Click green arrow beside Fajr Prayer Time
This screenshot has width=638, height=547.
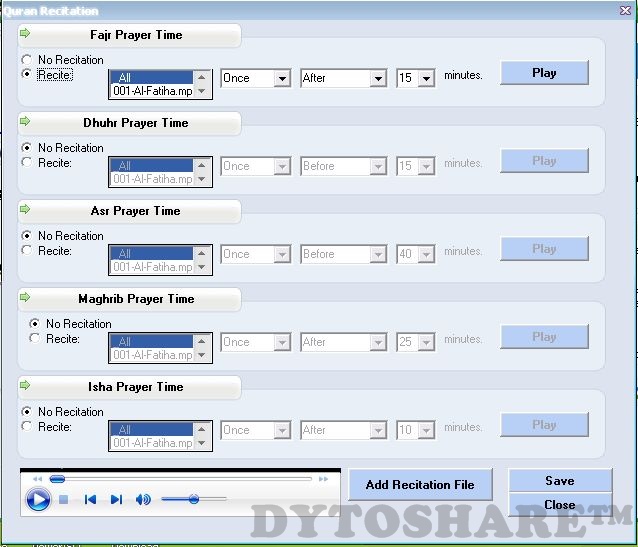click(x=25, y=33)
